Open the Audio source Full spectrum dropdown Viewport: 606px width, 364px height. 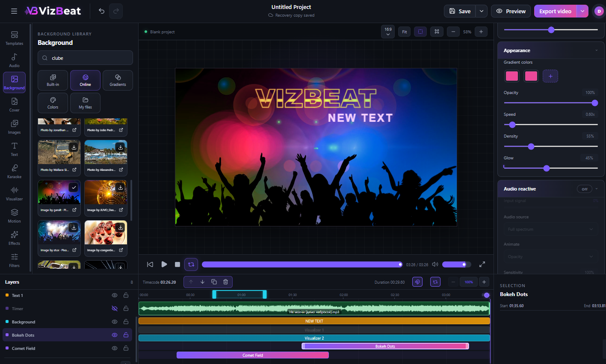coord(551,229)
